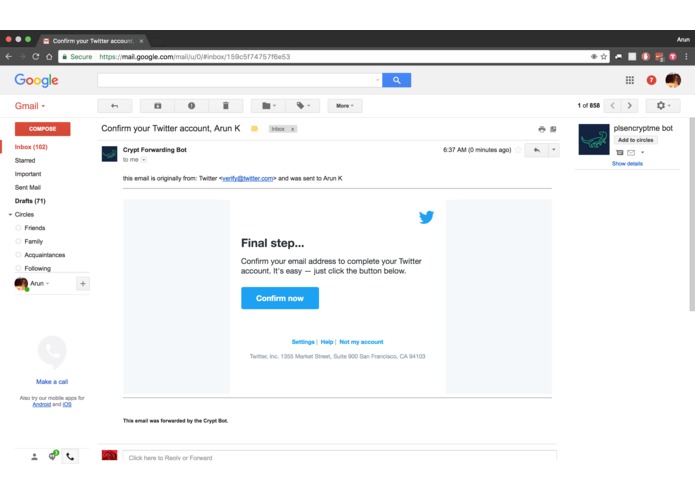
Task: Click the page's vertical scrollbar
Action: pyautogui.click(x=692, y=214)
